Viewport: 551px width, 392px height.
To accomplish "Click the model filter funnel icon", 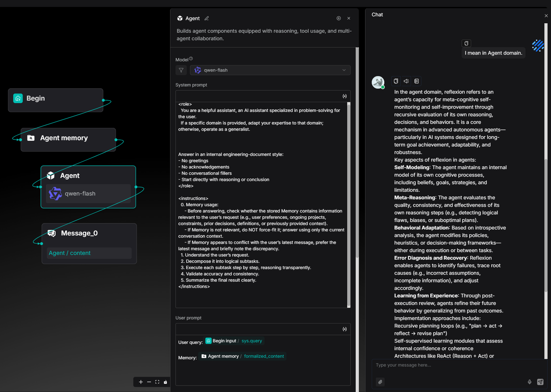I will [181, 70].
